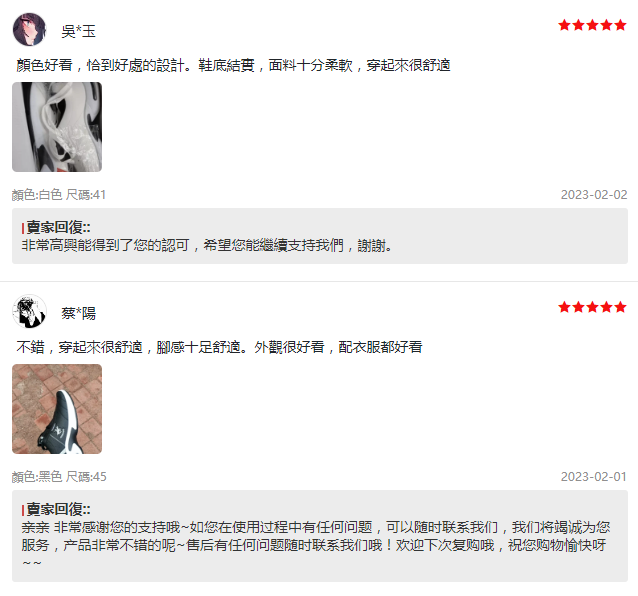This screenshot has height=596, width=638.
Task: Click the avatar of reviewer 吴*玉
Action: point(29,29)
